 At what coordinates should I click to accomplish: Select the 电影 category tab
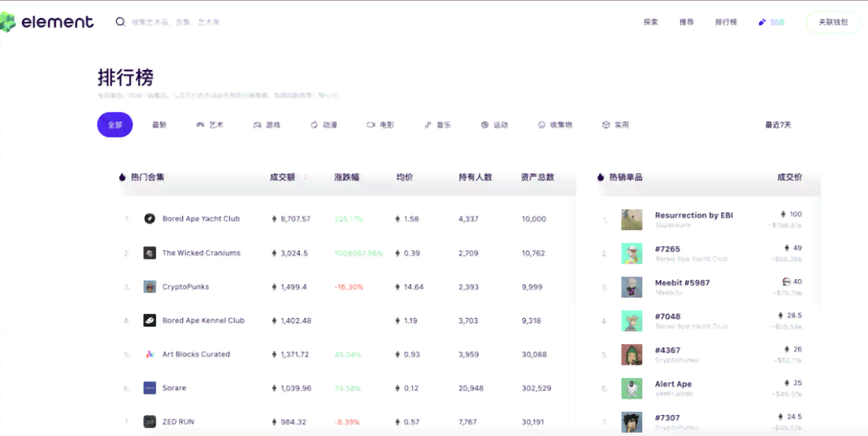tap(381, 125)
